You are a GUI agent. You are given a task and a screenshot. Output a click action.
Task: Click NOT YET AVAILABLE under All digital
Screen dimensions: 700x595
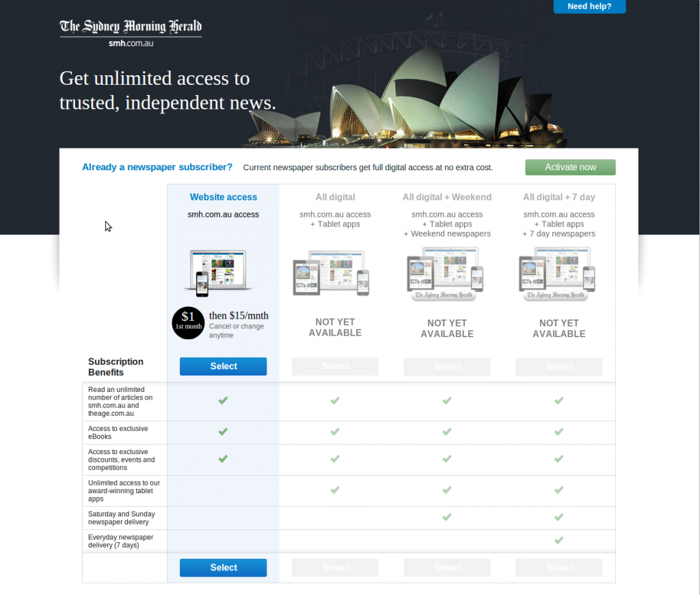(335, 328)
